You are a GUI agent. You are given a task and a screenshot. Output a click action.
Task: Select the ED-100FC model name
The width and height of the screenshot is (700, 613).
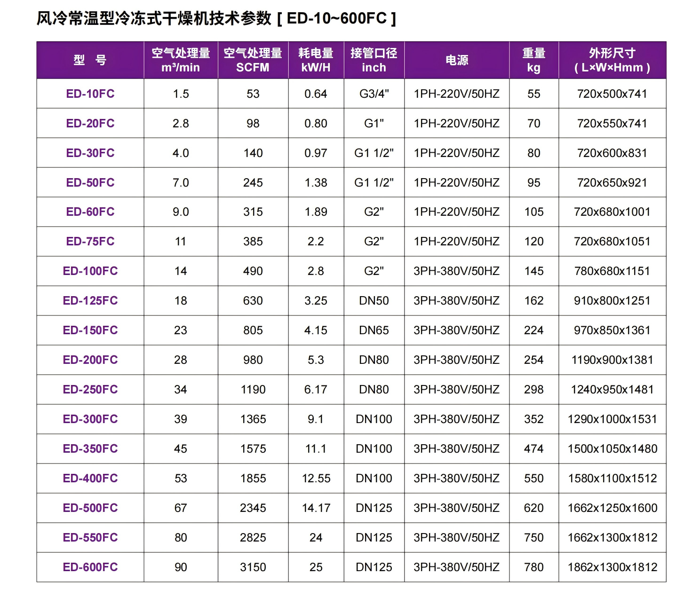pyautogui.click(x=90, y=271)
